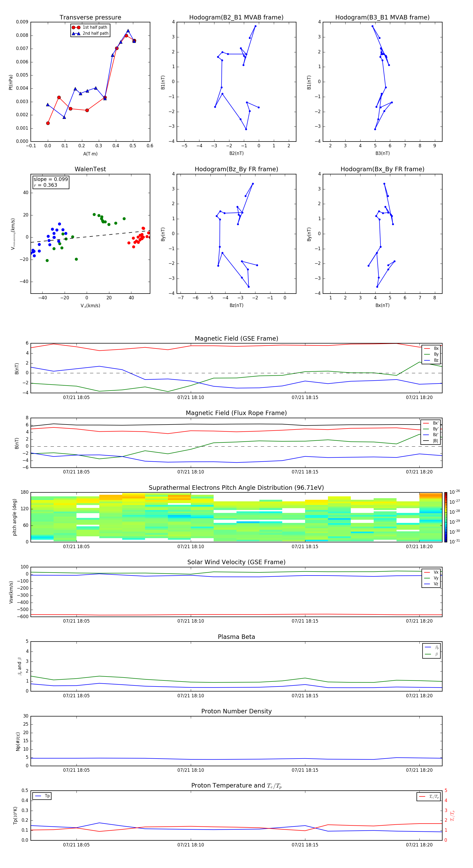Image resolution: width=473 pixels, height=868 pixels.
Task: Click the "A(T·m)" x-axis label
Action: 90,154
